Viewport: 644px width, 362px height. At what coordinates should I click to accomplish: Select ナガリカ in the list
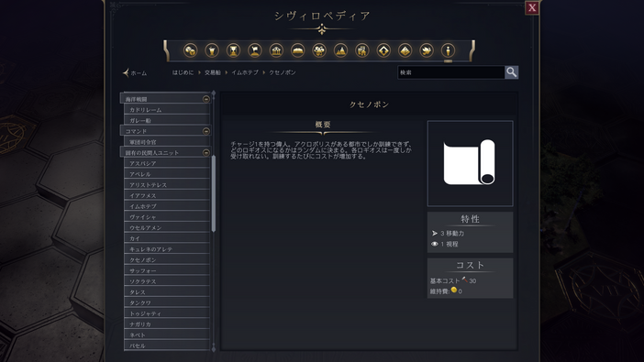pos(167,324)
